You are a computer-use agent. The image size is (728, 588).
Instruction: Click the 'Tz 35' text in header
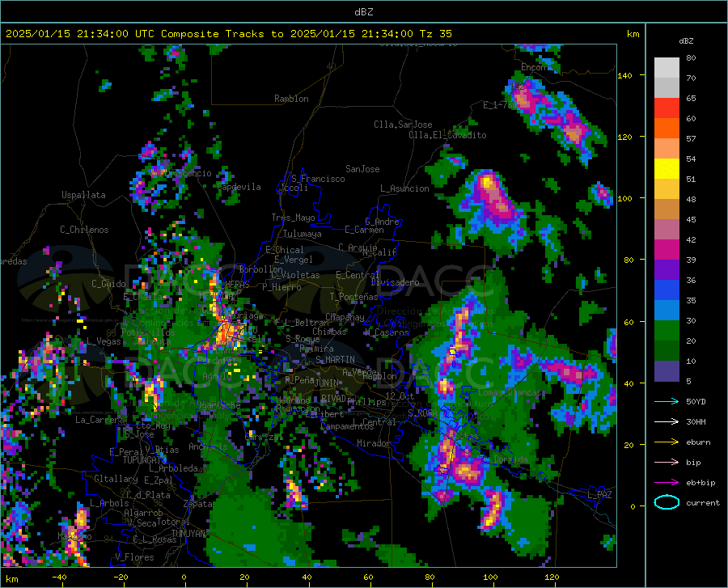click(x=435, y=34)
